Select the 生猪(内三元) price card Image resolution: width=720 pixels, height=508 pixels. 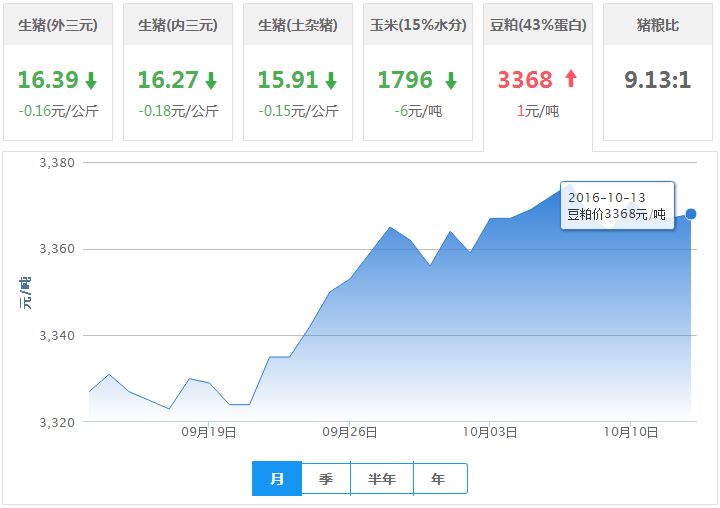178,72
